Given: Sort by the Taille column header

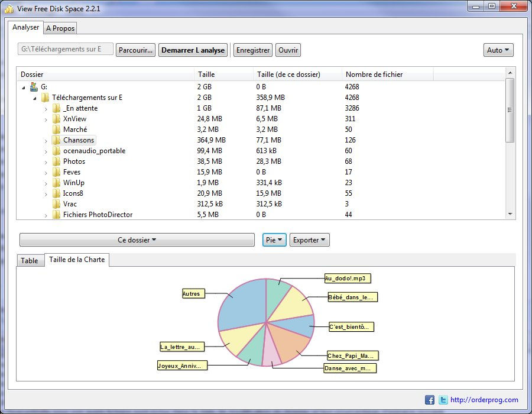Looking at the screenshot, I should [x=223, y=75].
